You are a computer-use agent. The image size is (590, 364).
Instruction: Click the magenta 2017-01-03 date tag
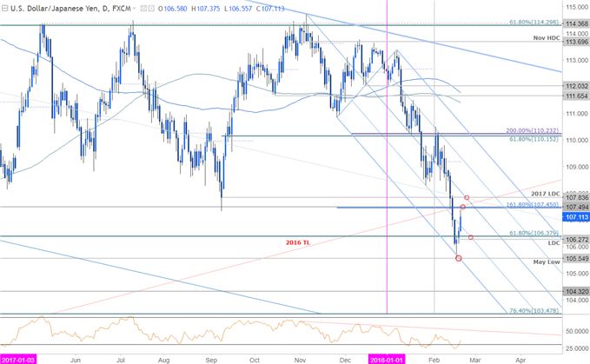(x=17, y=360)
